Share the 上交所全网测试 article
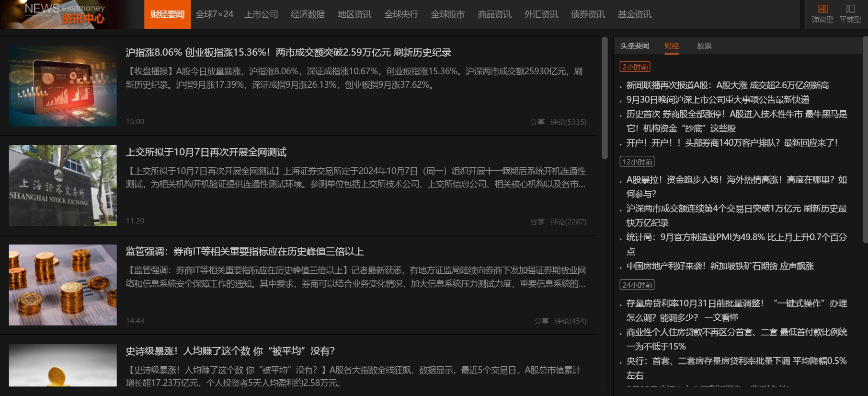The image size is (868, 396). pos(537,222)
